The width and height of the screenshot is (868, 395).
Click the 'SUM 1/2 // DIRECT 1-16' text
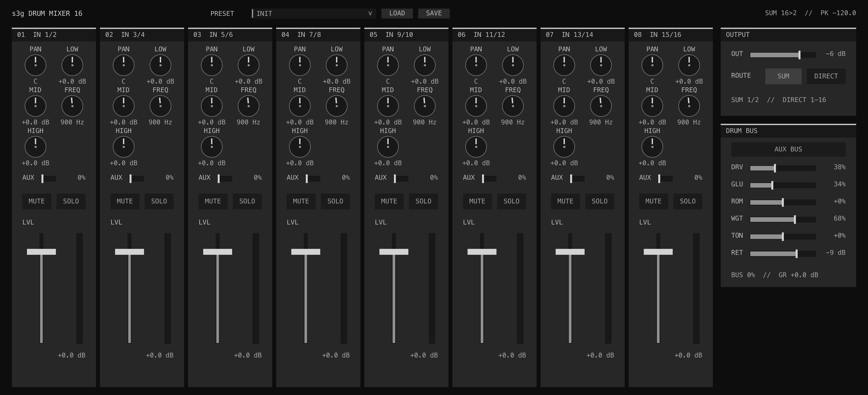778,100
